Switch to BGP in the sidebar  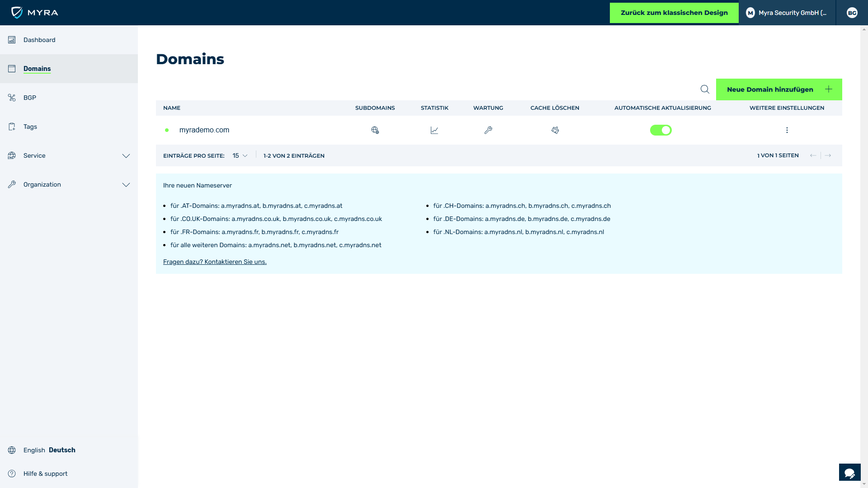(x=30, y=98)
